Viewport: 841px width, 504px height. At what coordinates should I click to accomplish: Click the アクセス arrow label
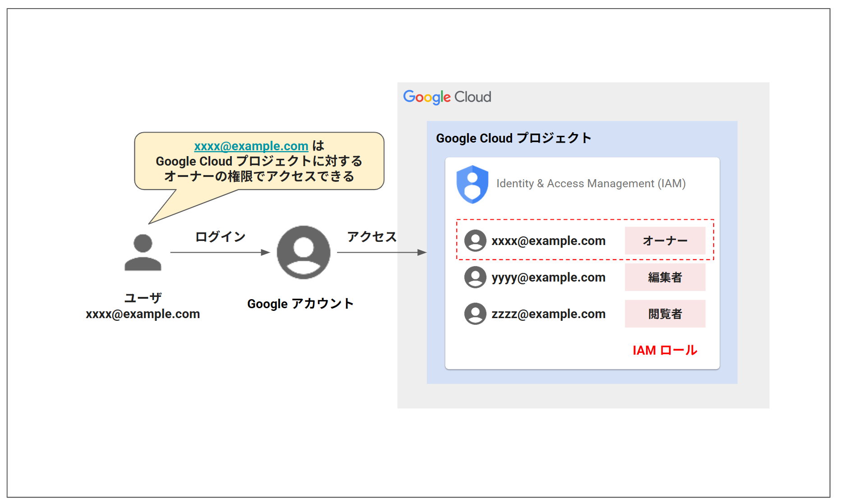[372, 236]
